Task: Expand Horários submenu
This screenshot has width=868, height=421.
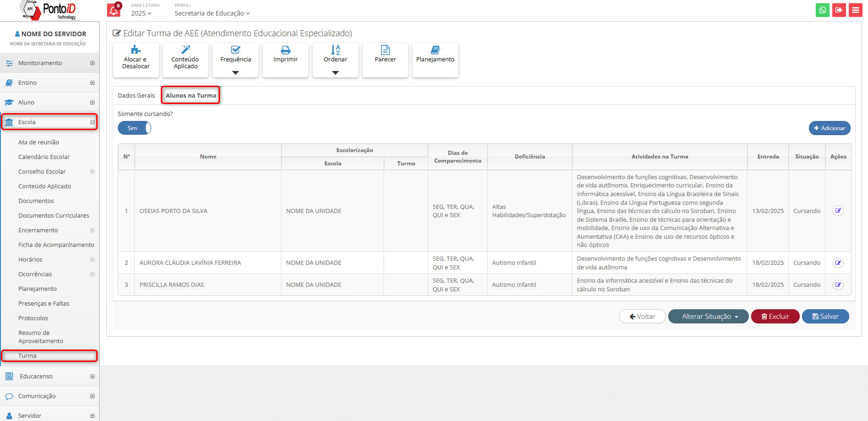Action: [x=93, y=260]
